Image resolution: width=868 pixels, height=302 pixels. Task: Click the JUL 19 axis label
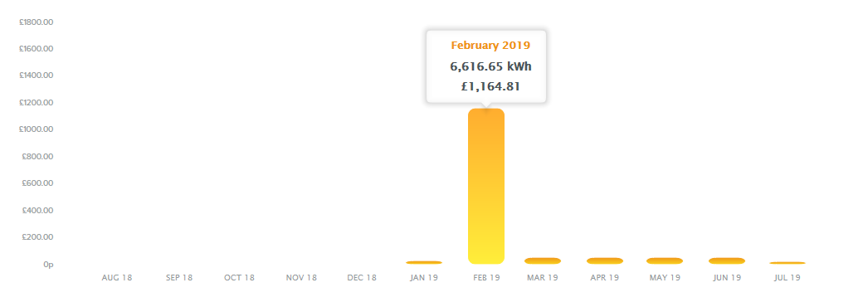[x=786, y=278]
